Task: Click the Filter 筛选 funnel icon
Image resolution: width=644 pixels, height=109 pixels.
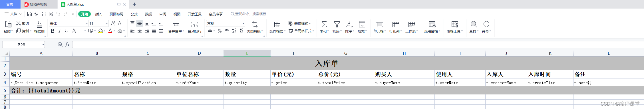Action: click(x=337, y=24)
